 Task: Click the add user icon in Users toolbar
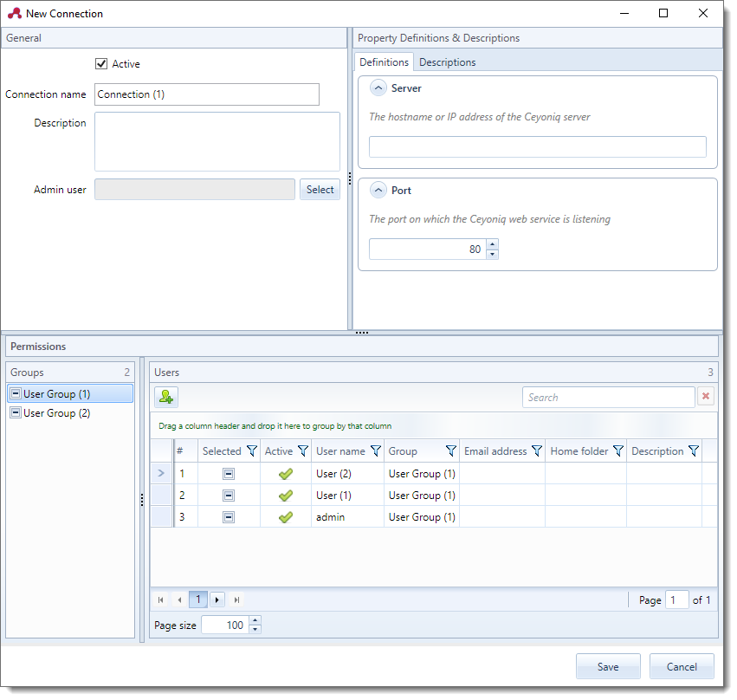[166, 398]
